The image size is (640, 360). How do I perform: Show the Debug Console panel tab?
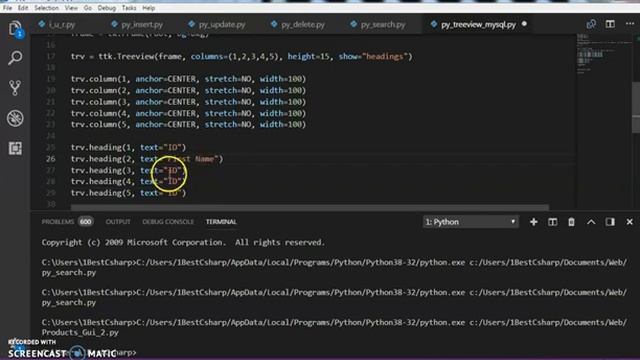pyautogui.click(x=168, y=222)
